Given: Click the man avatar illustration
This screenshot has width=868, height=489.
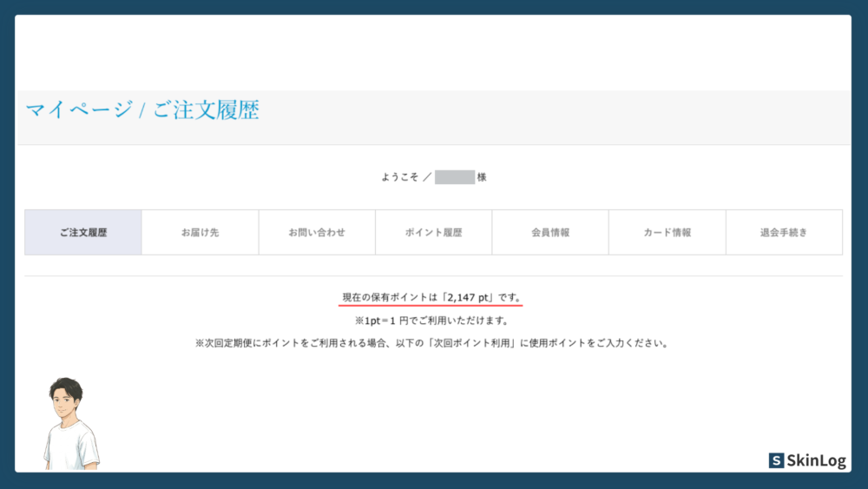Looking at the screenshot, I should (x=70, y=422).
